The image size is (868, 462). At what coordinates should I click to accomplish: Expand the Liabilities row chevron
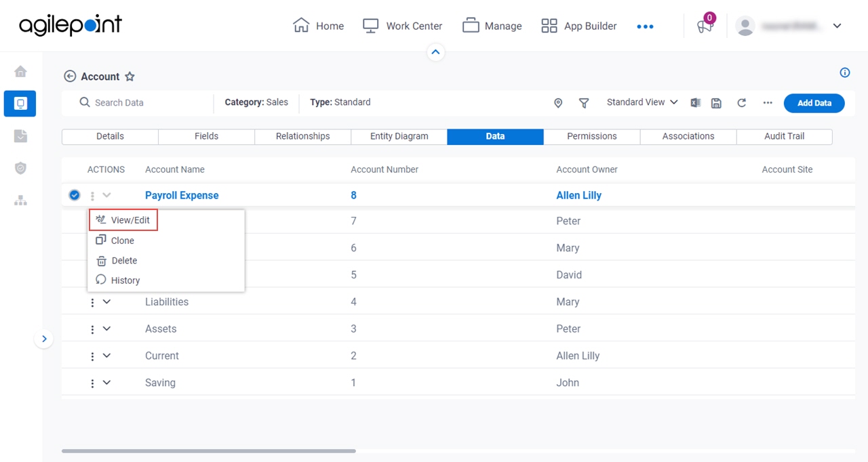106,302
